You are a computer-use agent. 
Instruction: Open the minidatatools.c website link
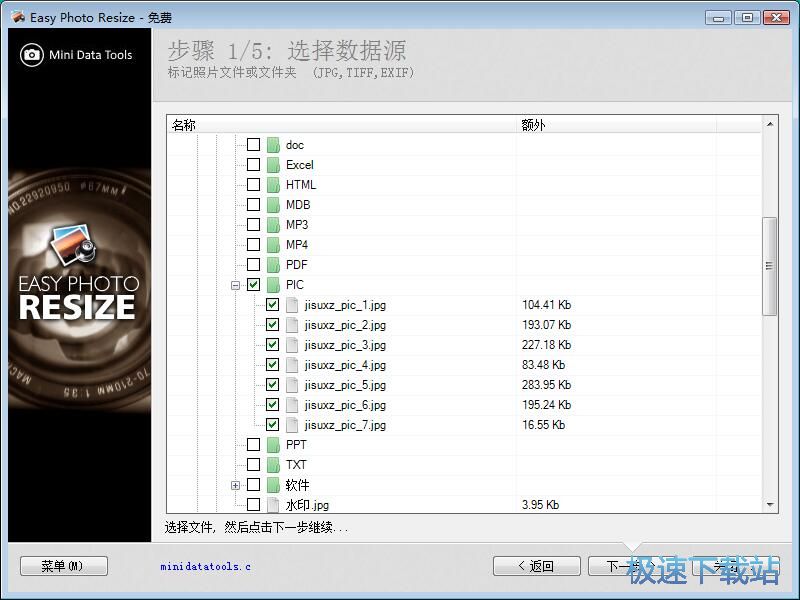(206, 567)
